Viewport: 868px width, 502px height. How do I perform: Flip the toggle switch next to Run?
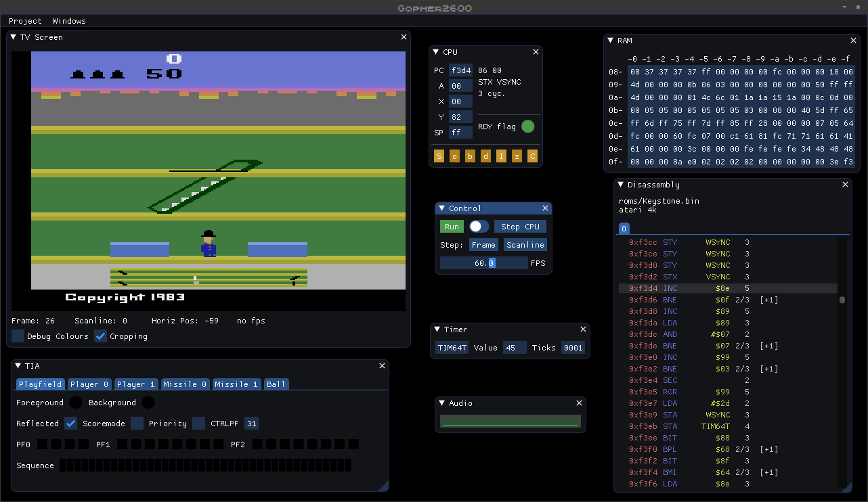tap(479, 227)
